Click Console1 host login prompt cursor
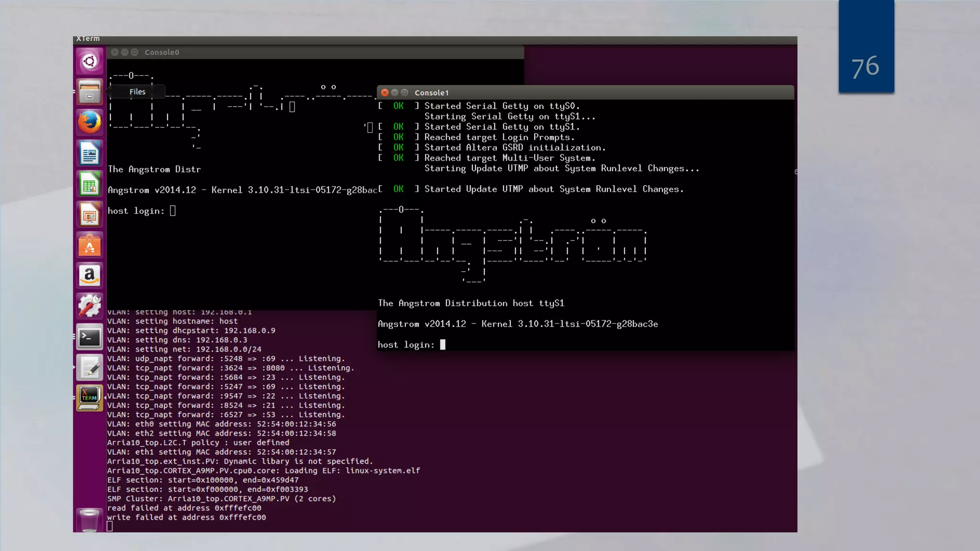This screenshot has width=980, height=551. click(443, 345)
